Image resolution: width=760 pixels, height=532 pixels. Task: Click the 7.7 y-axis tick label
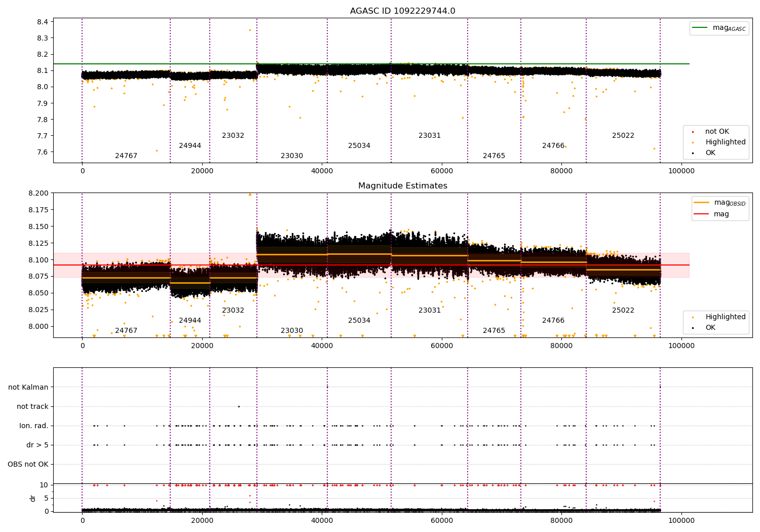[43, 136]
